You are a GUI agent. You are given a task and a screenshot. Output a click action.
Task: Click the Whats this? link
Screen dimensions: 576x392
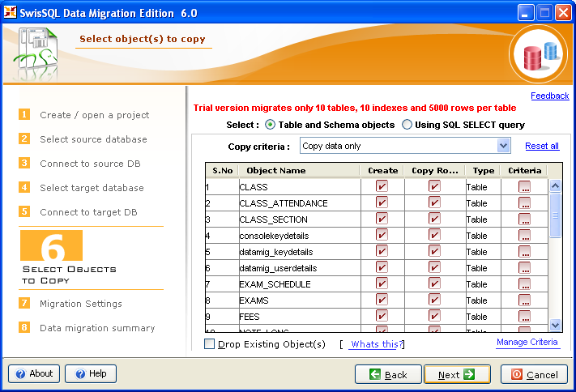(377, 344)
